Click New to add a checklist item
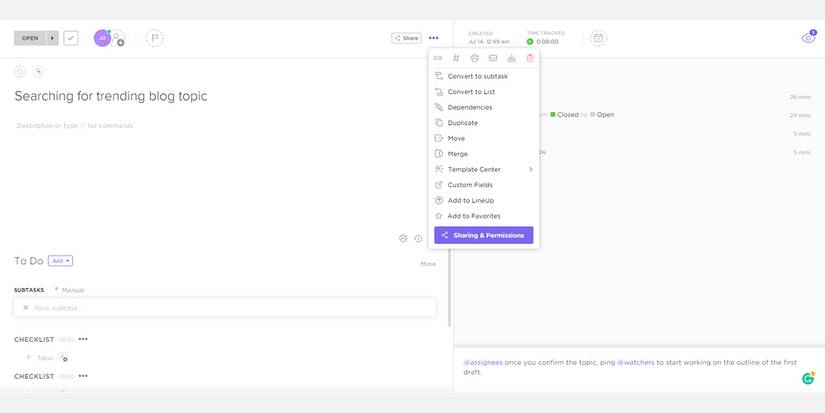Viewport: 825px width, 413px height. pyautogui.click(x=40, y=358)
